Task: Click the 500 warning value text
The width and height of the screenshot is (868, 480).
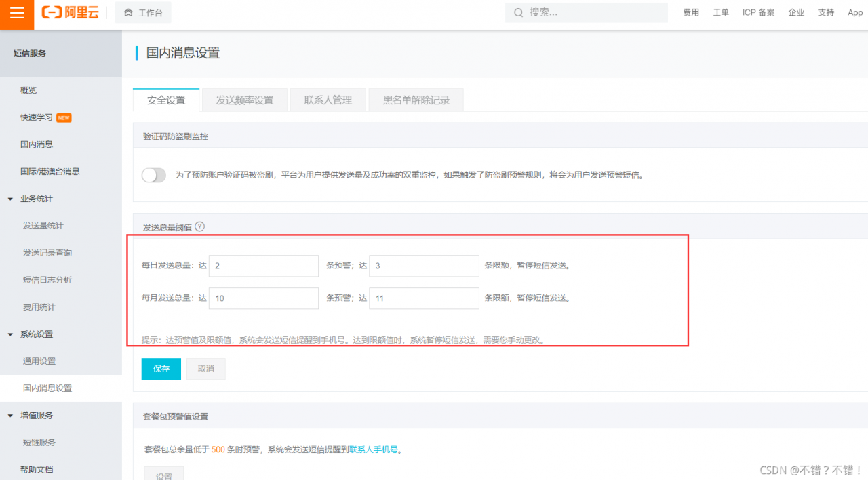Action: click(218, 449)
